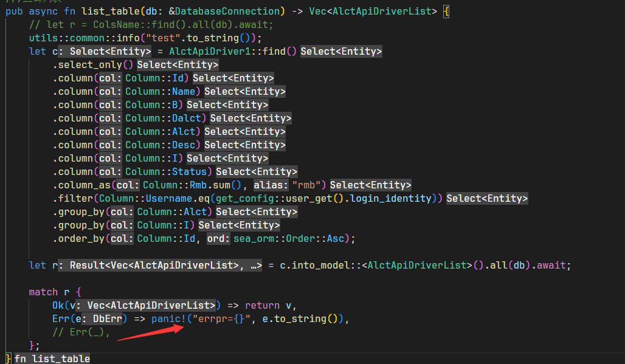Click the panic! macro in the Err arm
Viewport: 625px width, 364px height.
[x=168, y=318]
